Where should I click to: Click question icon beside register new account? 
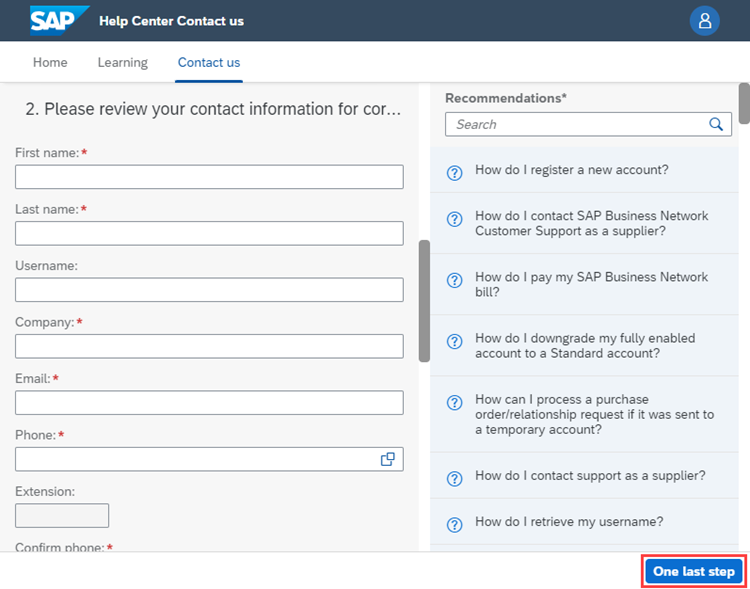(x=454, y=172)
